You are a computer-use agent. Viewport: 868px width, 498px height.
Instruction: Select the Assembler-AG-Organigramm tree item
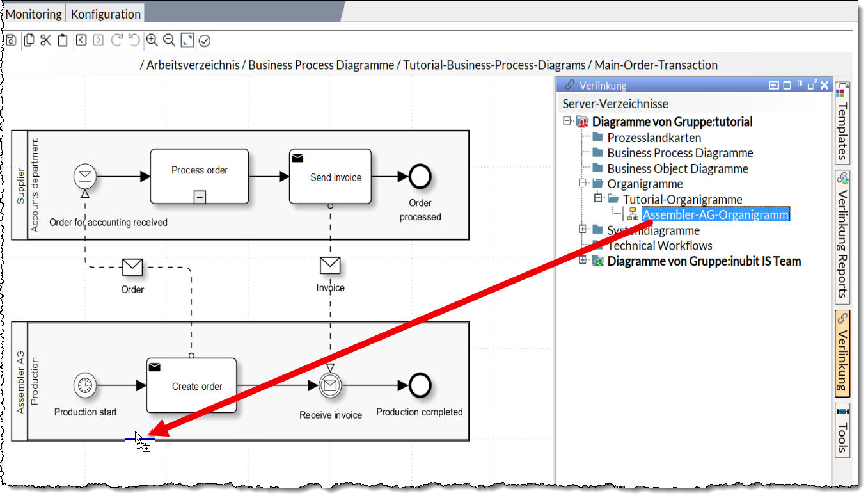point(715,215)
